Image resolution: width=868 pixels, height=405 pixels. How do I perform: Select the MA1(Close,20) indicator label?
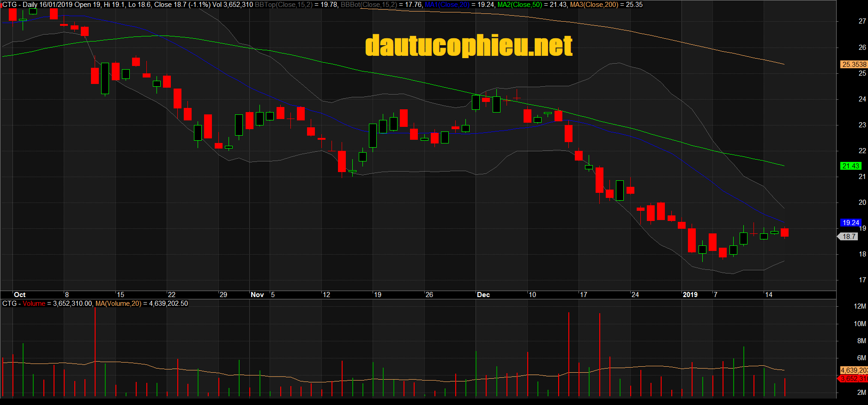click(446, 5)
